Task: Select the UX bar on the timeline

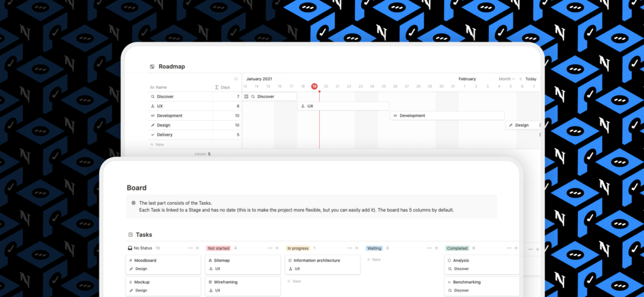Action: 343,106
